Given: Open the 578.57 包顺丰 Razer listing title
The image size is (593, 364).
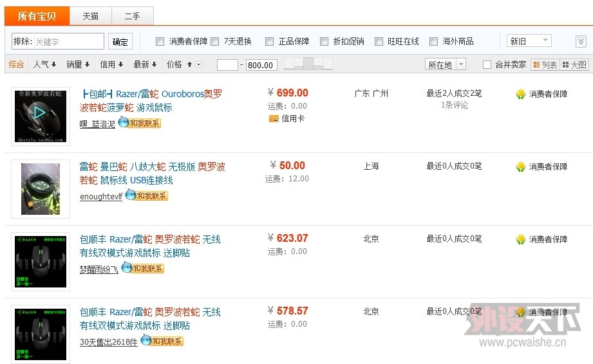Looking at the screenshot, I should (150, 319).
